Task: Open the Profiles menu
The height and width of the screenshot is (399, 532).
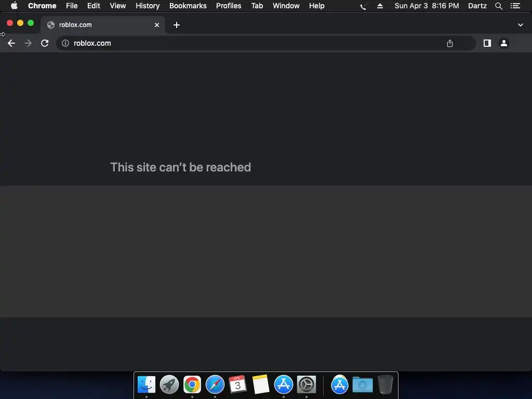Action: click(229, 6)
